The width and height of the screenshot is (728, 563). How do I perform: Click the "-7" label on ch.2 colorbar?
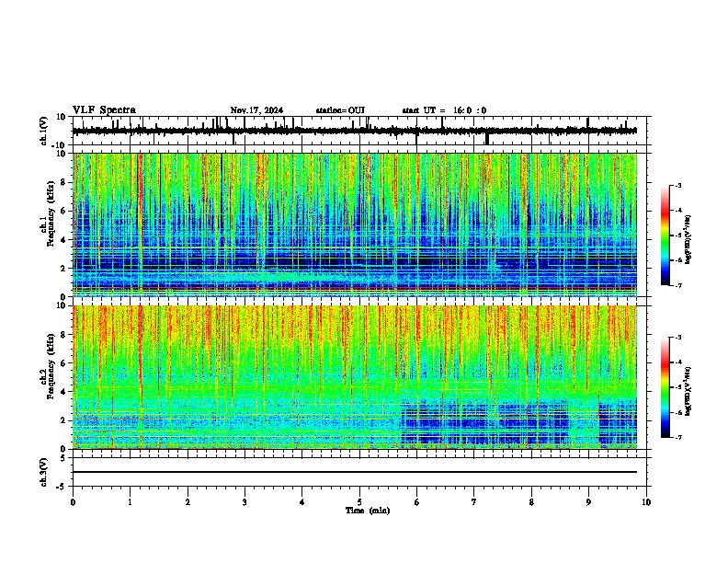coord(678,437)
